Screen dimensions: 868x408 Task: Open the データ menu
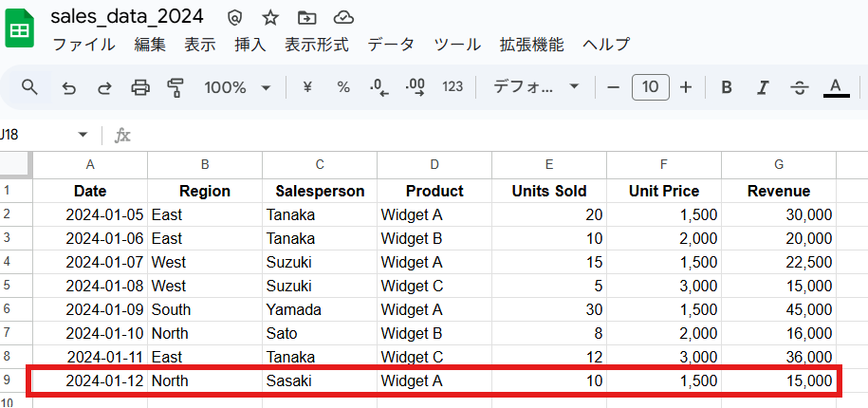pos(391,45)
